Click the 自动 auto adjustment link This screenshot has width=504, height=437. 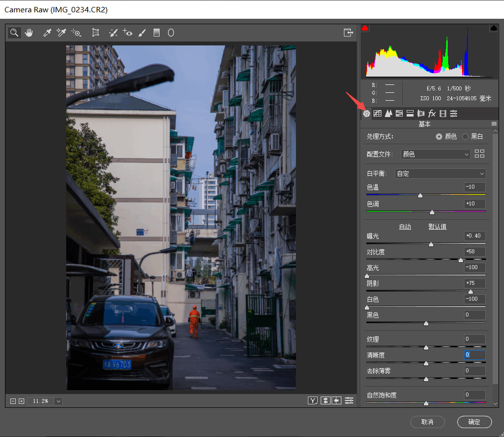click(x=405, y=227)
